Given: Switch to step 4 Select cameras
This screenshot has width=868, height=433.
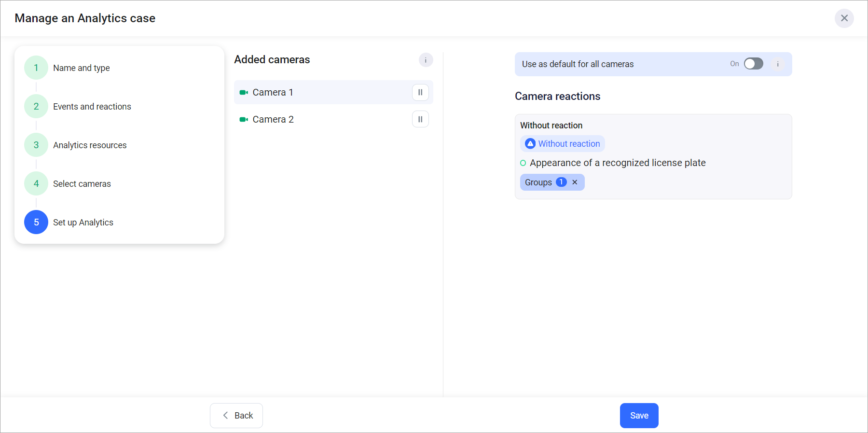Looking at the screenshot, I should tap(36, 184).
